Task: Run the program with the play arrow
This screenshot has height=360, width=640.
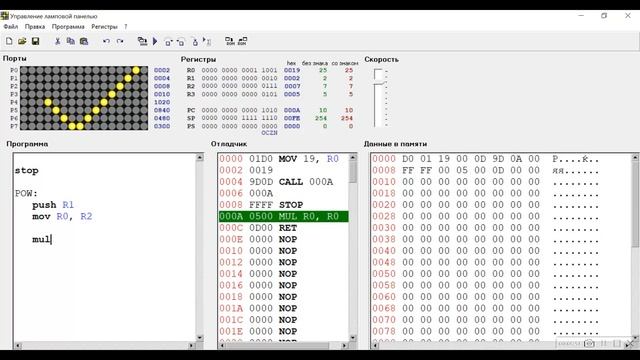Action: click(155, 41)
